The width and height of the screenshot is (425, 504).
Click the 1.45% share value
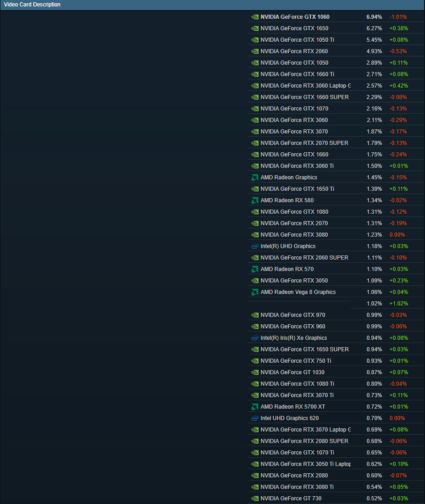click(374, 177)
